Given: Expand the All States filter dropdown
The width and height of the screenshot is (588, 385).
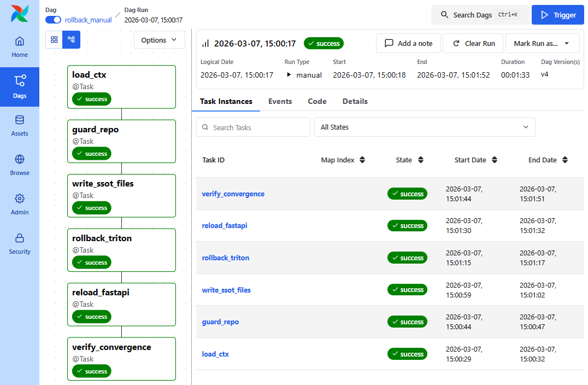Looking at the screenshot, I should [425, 127].
